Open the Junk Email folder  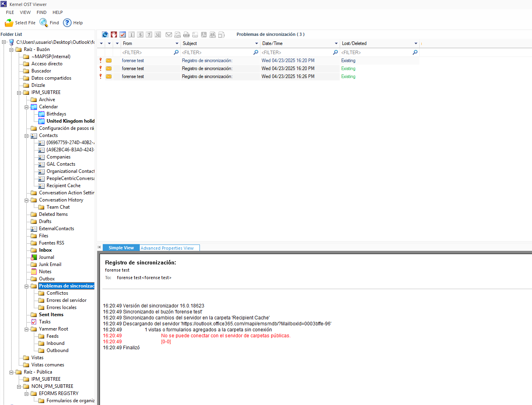[x=50, y=264]
